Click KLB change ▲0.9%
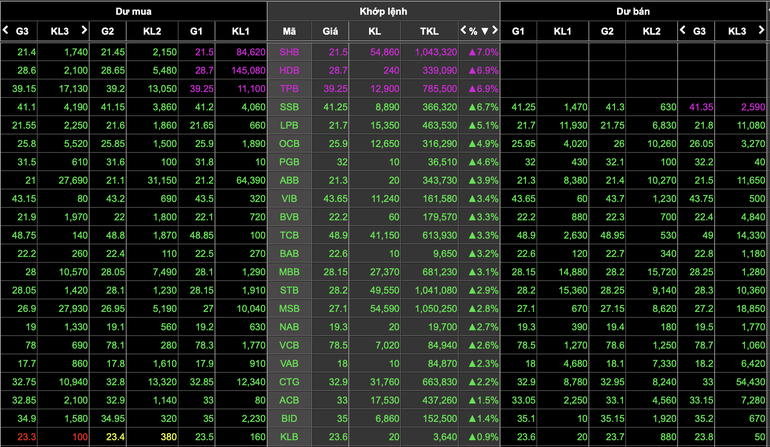Image resolution: width=770 pixels, height=447 pixels. 483,437
